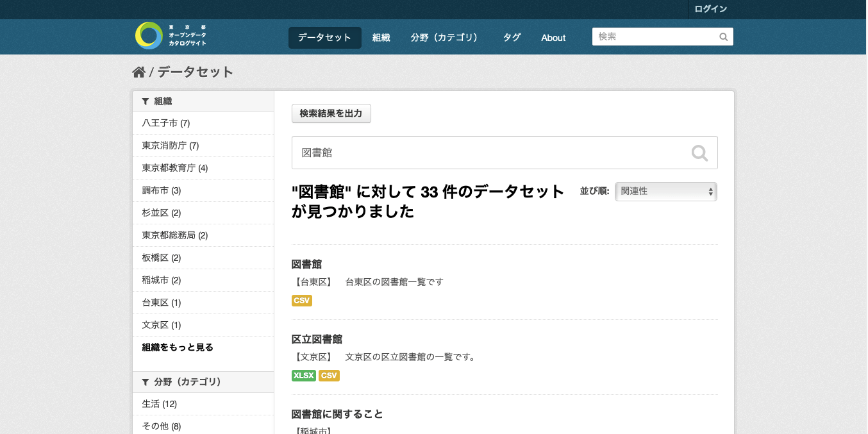Click the filter icon beside 組織 heading

coord(146,101)
